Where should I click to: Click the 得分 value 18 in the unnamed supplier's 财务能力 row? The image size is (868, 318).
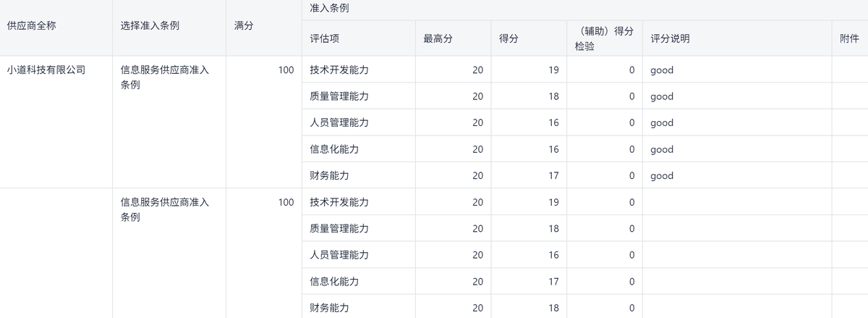coord(553,308)
